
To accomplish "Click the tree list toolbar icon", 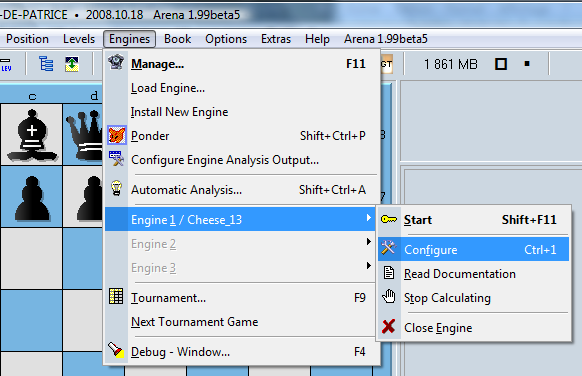I will pos(46,64).
